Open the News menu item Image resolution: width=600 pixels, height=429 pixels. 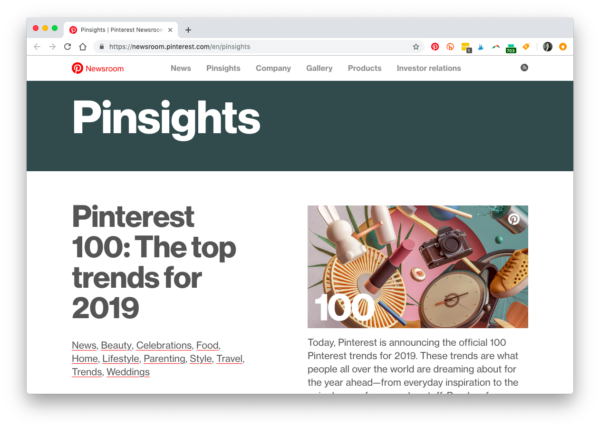click(181, 68)
